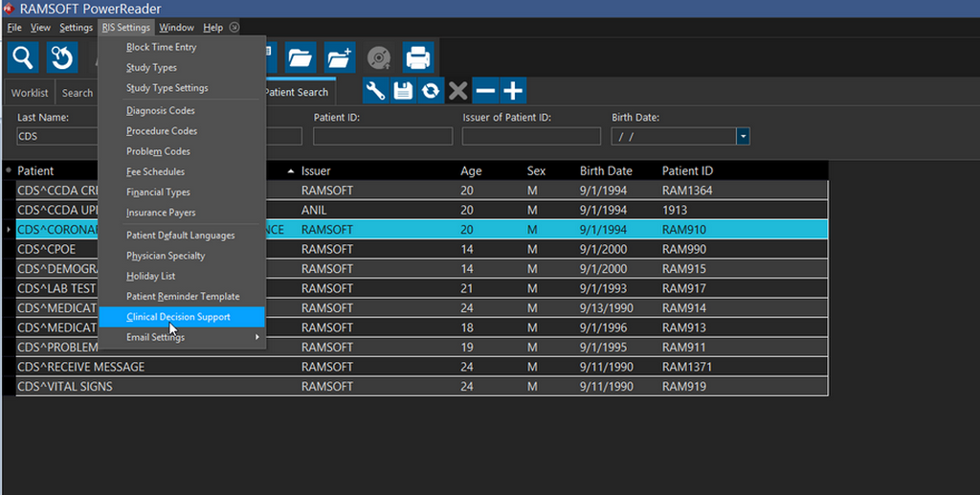Switch to the Worklist tab
Viewport: 980px width, 495px height.
29,93
